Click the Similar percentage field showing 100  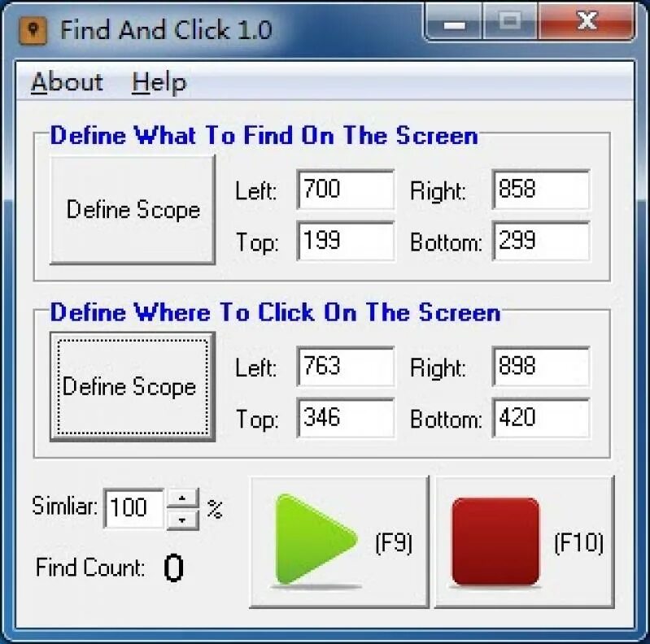point(134,508)
